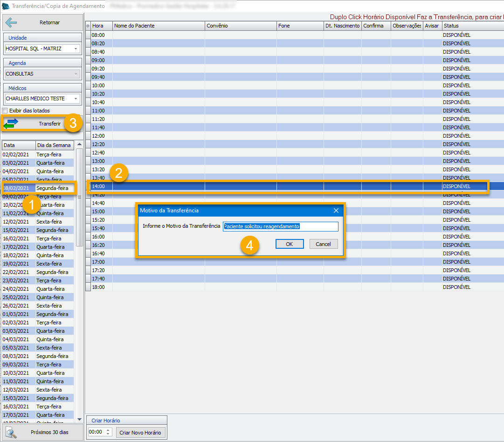Click Criar Novo Horário button
The image size is (504, 442).
tap(140, 433)
